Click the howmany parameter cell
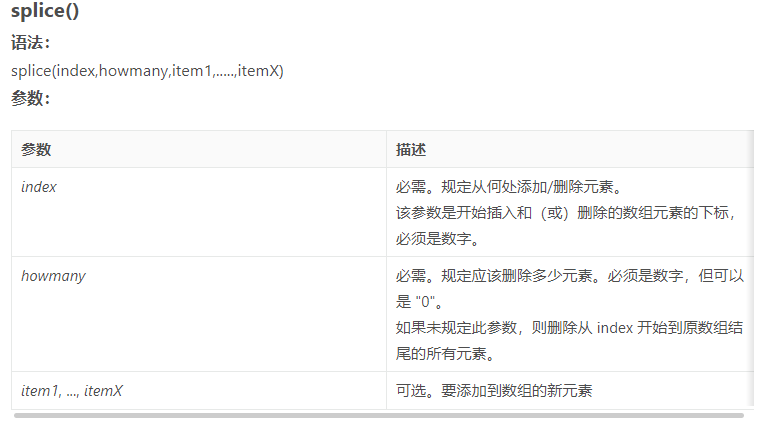This screenshot has height=421, width=763. [53, 276]
